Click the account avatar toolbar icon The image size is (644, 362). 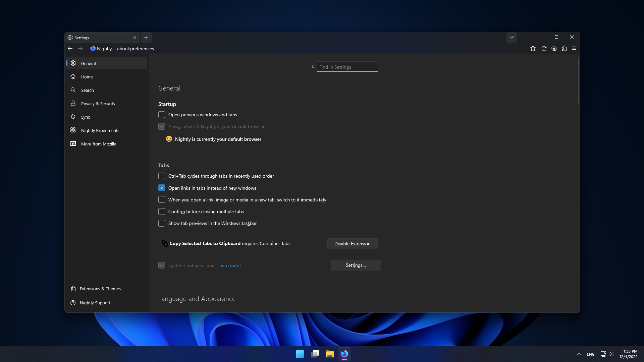point(554,49)
